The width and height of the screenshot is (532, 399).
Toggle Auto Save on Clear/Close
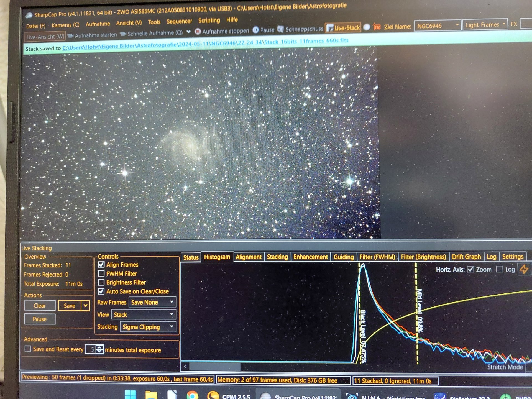pyautogui.click(x=101, y=291)
